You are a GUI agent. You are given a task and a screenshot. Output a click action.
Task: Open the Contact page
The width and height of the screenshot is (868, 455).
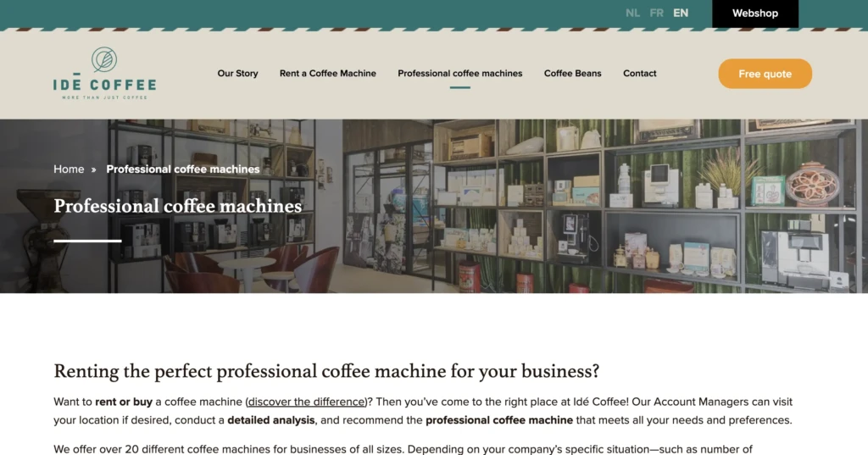[x=639, y=73]
